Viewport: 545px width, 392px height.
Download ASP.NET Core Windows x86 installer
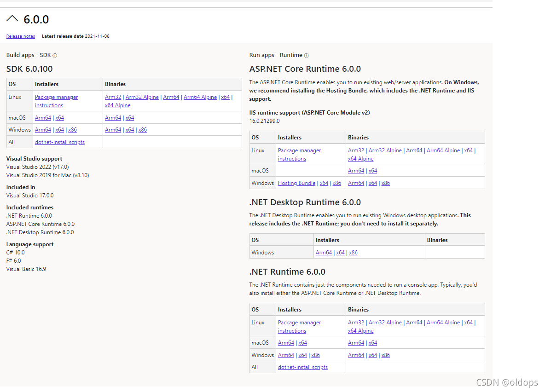[x=337, y=183]
